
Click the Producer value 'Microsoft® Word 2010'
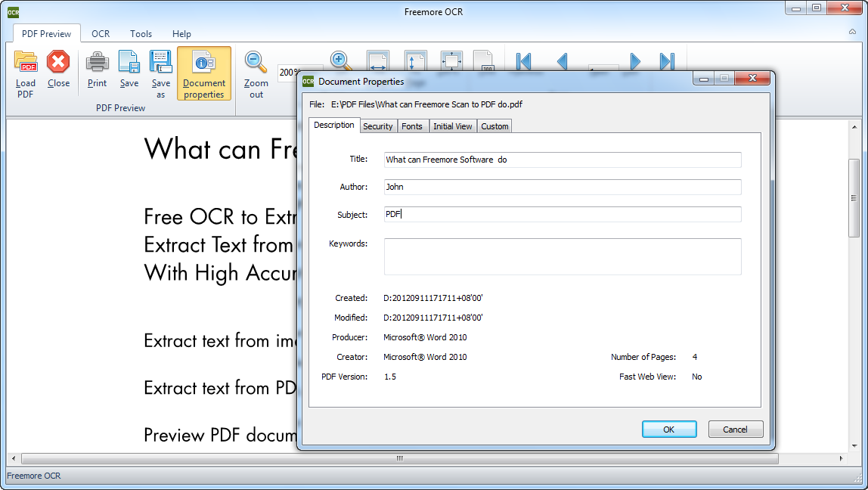tap(425, 337)
